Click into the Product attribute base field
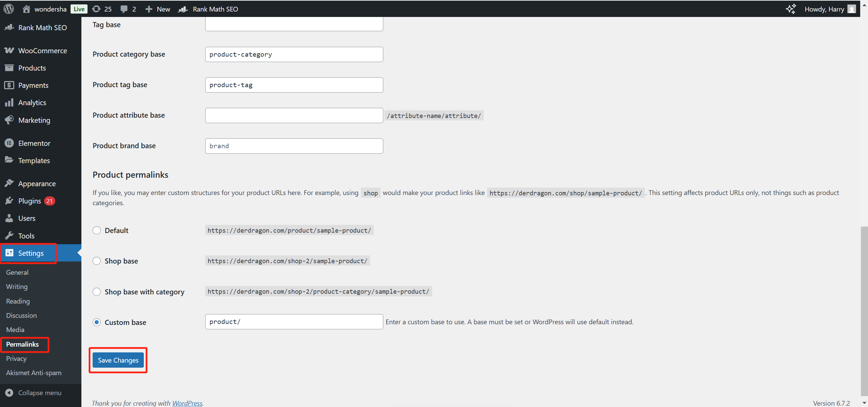Image resolution: width=868 pixels, height=407 pixels. (x=294, y=115)
